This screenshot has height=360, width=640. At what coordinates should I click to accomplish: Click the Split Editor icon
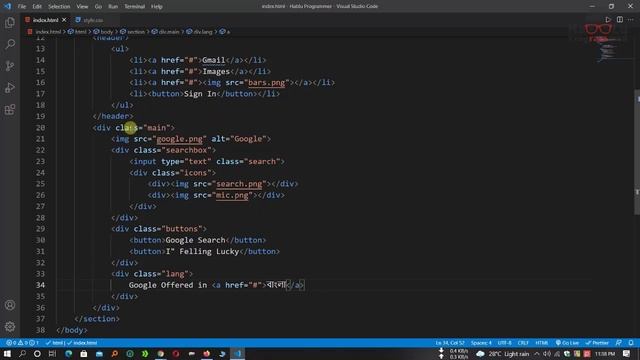620,20
